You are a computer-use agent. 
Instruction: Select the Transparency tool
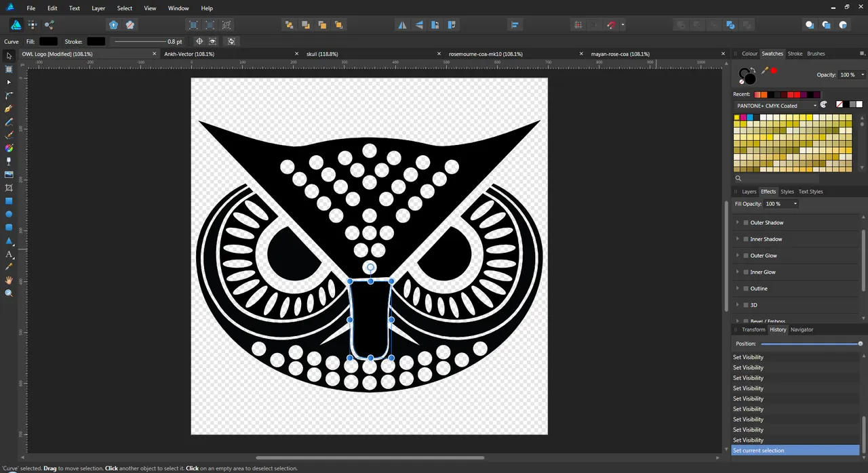click(x=9, y=161)
